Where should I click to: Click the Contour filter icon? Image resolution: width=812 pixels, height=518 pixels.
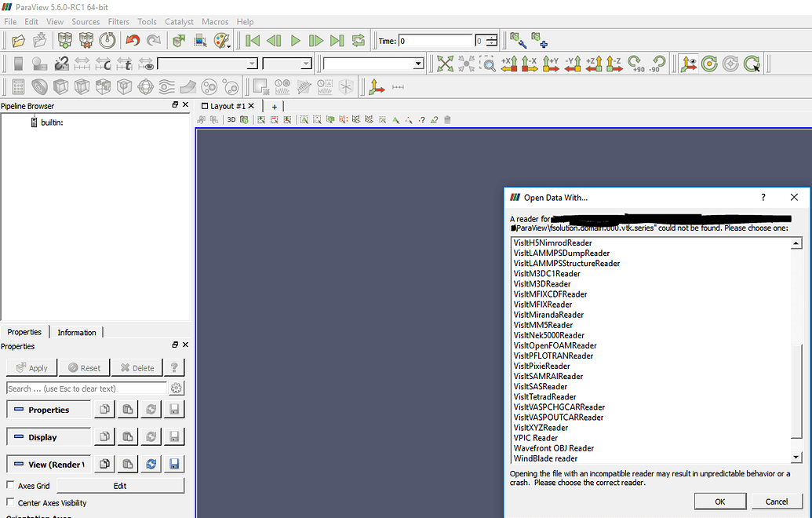(39, 87)
